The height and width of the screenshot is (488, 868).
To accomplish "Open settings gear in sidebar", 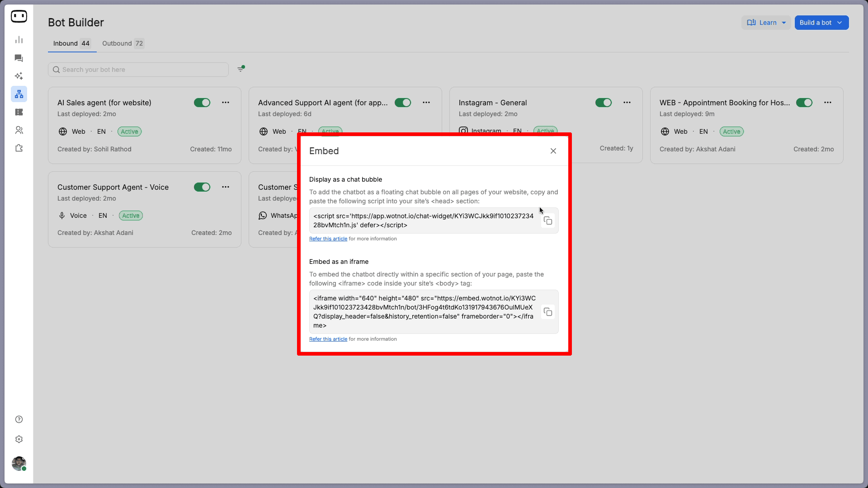I will [19, 439].
